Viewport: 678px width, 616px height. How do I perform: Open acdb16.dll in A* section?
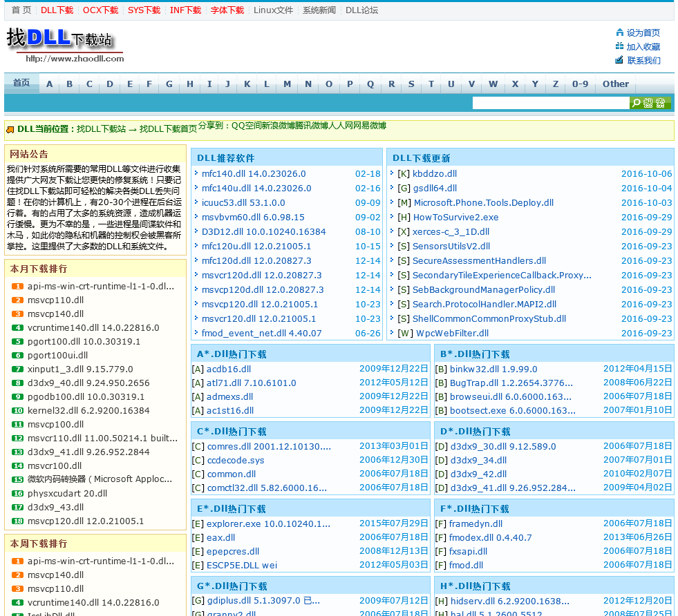[x=228, y=369]
